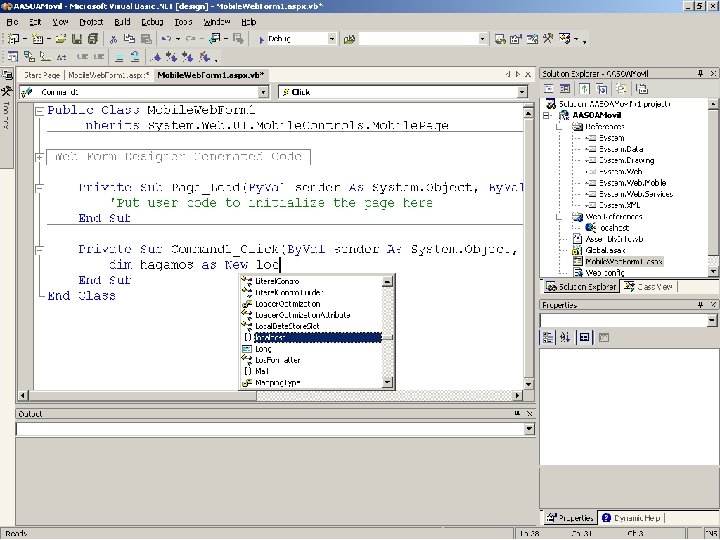Screen dimensions: 720x540
Task: Click the Properties icon in Solution Explorer toolbar
Action: 642,89
